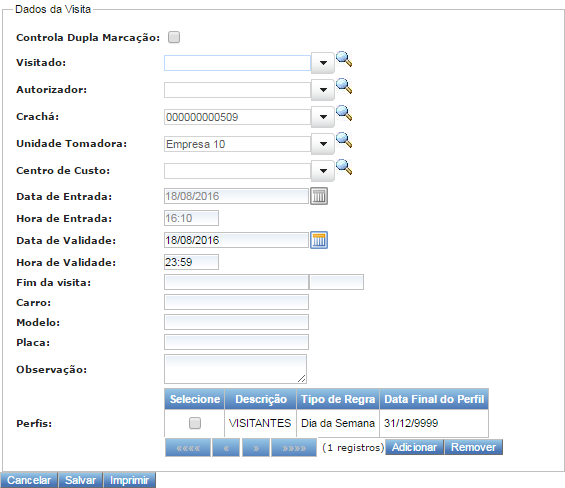The image size is (565, 488).
Task: Toggle the Controla Dupla Marcação checkbox
Action: tap(174, 37)
